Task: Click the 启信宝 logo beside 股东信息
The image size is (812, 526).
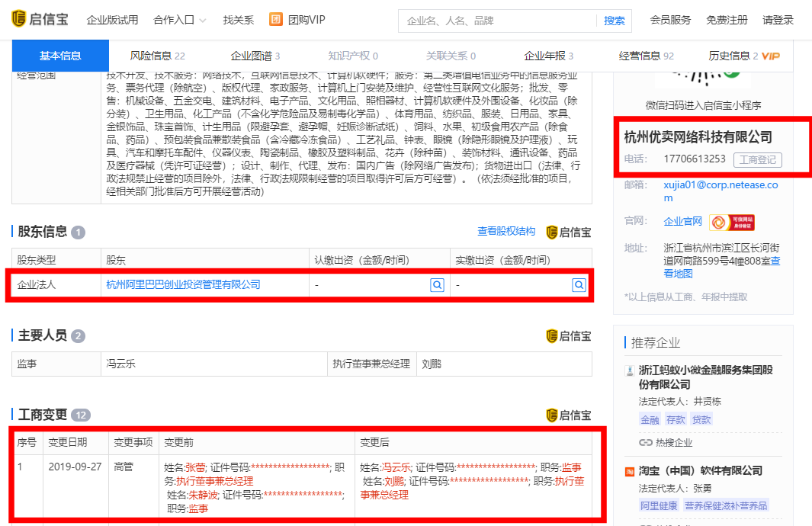Action: pyautogui.click(x=569, y=233)
